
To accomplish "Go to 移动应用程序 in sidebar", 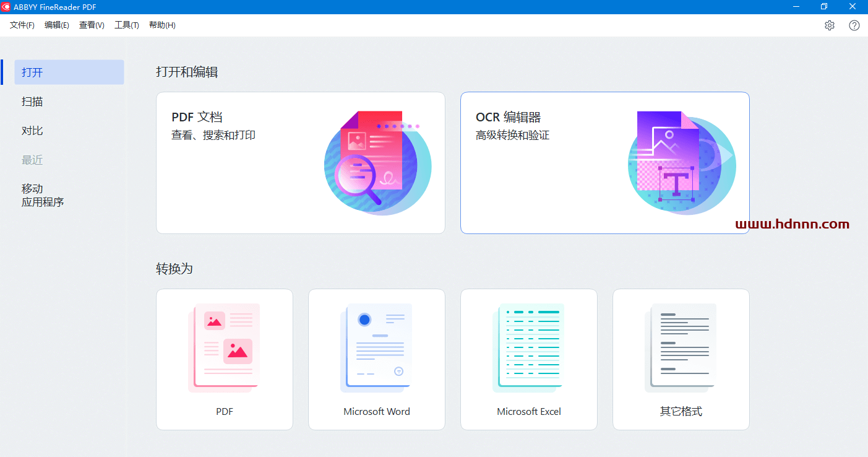I will click(x=43, y=195).
